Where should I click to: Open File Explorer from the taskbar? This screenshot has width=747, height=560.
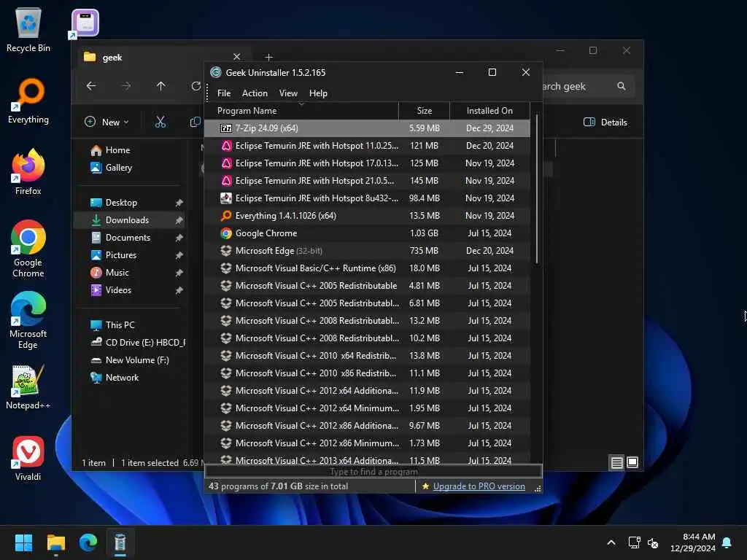[x=55, y=542]
